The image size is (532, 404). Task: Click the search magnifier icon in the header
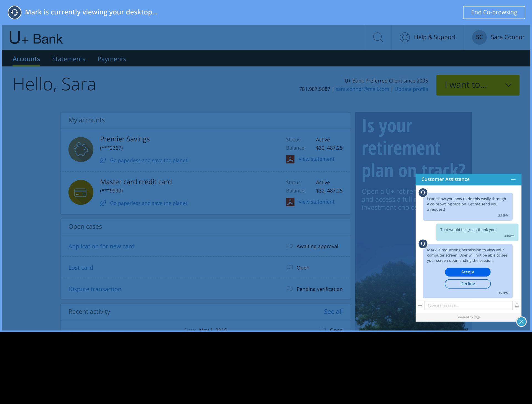click(378, 37)
